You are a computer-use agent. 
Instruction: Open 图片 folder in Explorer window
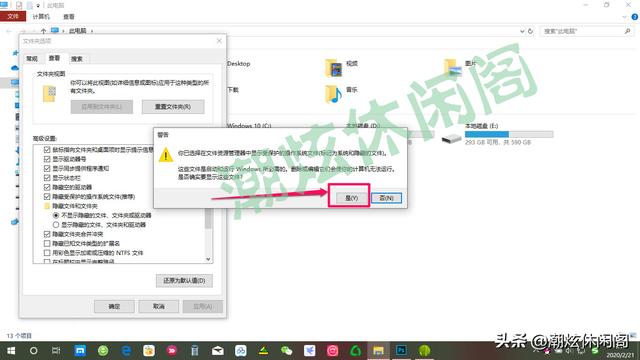click(x=453, y=68)
